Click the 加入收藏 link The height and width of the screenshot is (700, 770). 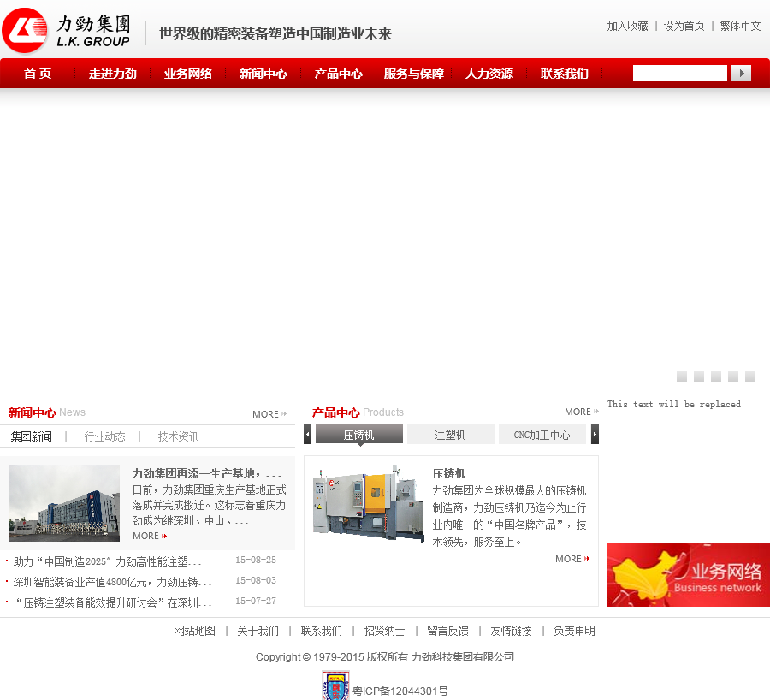[628, 26]
